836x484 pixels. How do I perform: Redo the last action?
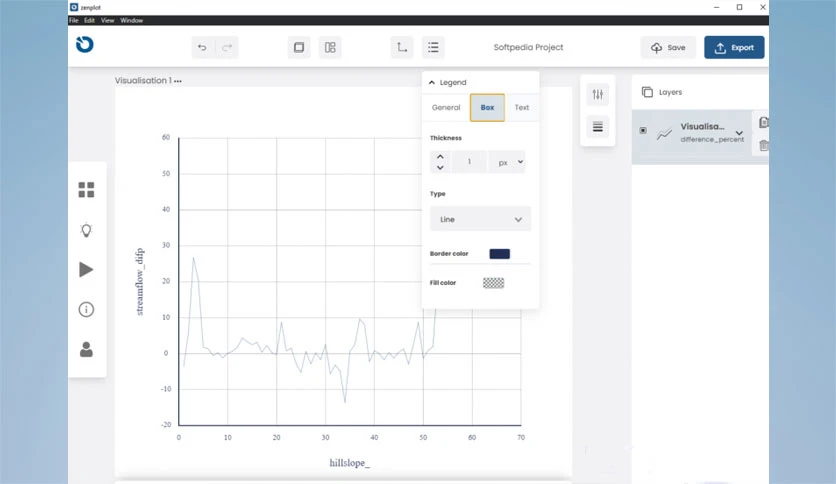(227, 47)
